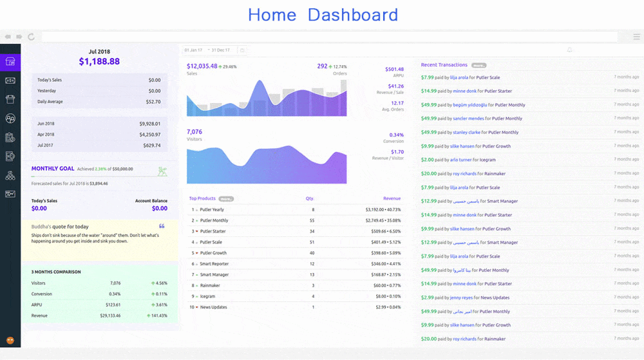644x360 pixels.
Task: Open the Insights chart icon in sidebar
Action: (x=10, y=194)
